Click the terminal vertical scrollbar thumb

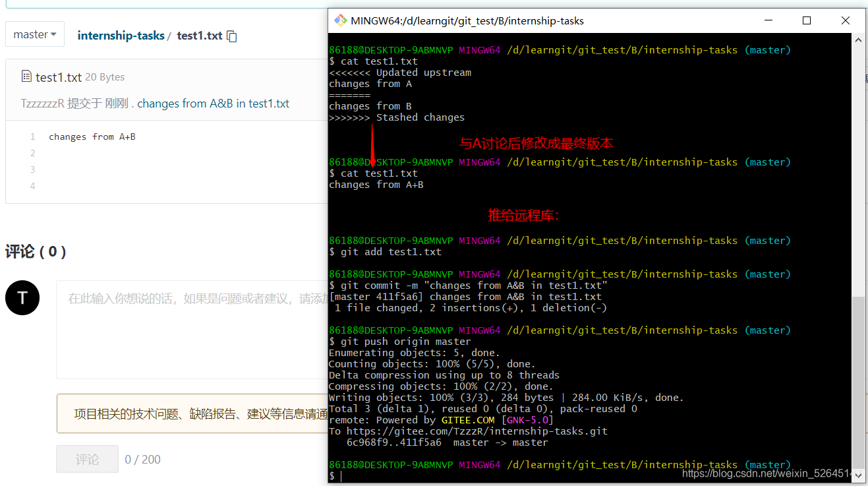858,381
